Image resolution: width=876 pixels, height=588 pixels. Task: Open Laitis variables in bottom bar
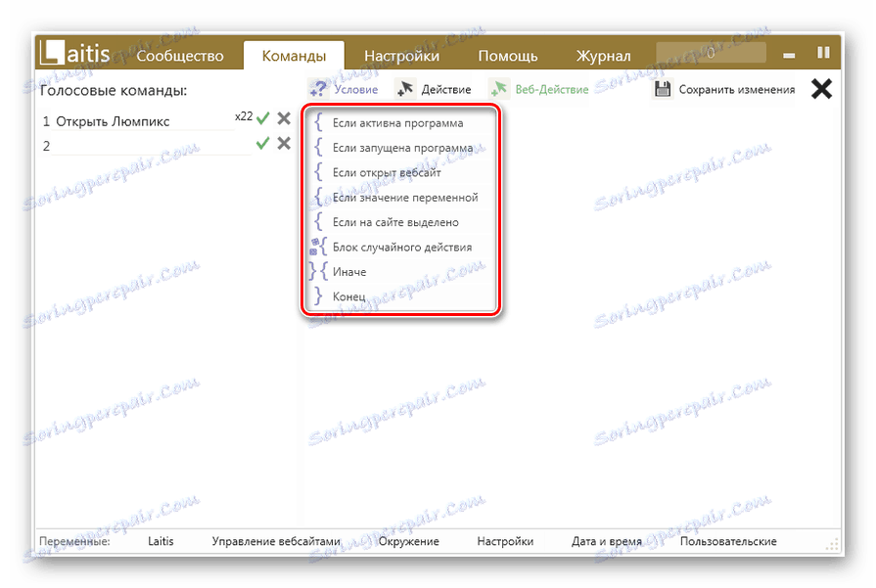[161, 541]
